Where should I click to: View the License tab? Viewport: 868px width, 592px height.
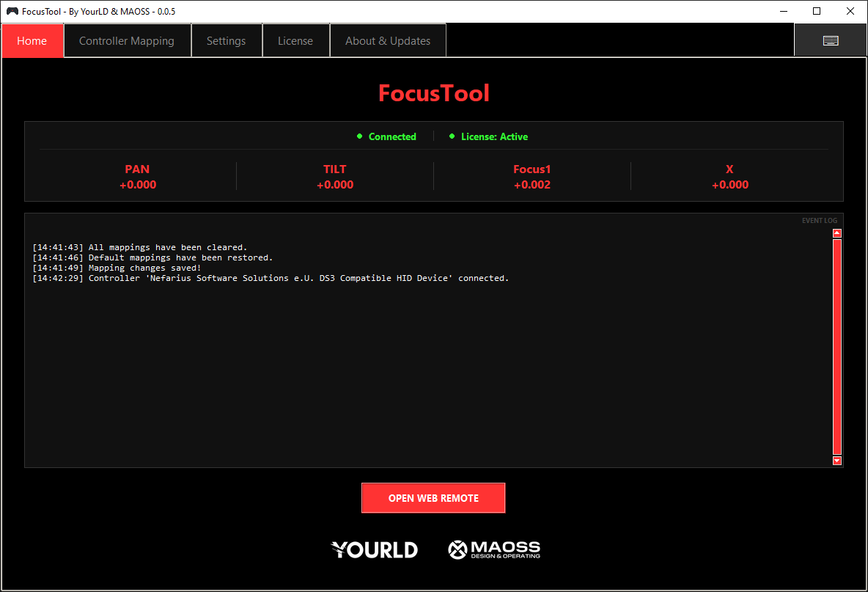coord(295,40)
